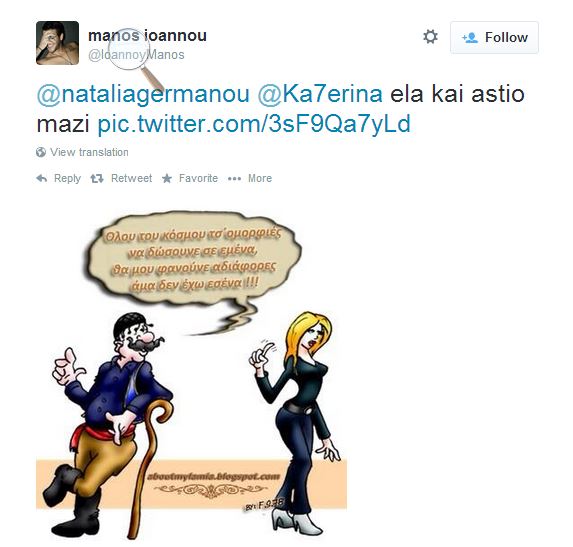
Task: Open the gear settings icon
Action: tap(430, 37)
